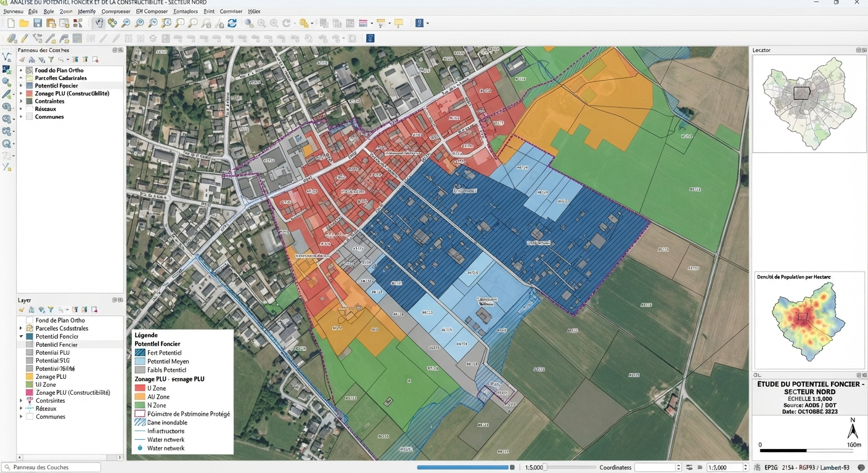The height and width of the screenshot is (473, 868).
Task: Expand the Communes row in the Layer panel
Action: click(21, 416)
